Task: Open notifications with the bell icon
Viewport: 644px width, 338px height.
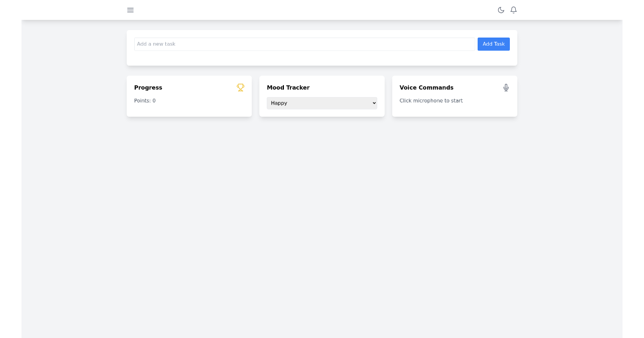Action: coord(514,10)
